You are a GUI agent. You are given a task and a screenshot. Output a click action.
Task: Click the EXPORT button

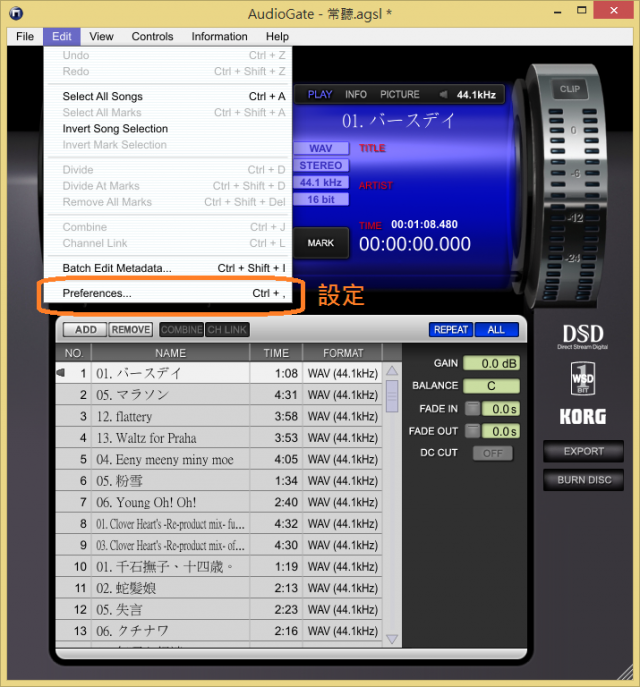coord(583,451)
